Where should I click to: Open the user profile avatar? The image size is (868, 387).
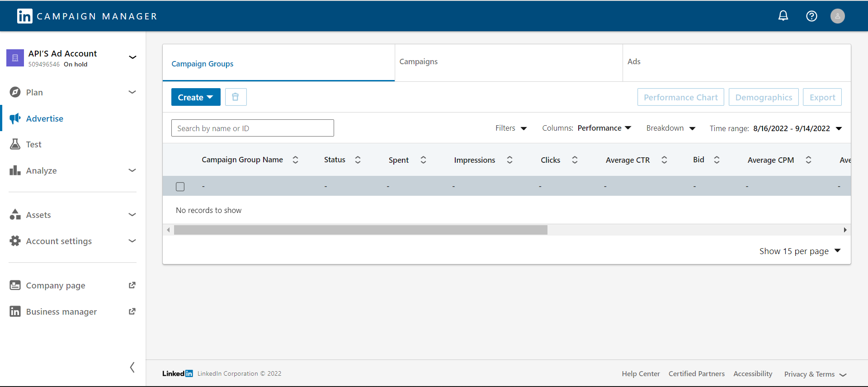tap(837, 16)
